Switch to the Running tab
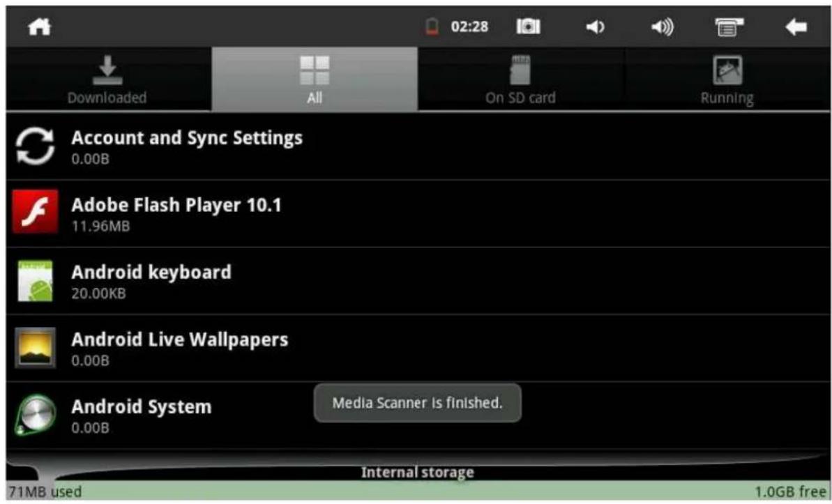Screen dimensions: 832x504 (x=727, y=79)
